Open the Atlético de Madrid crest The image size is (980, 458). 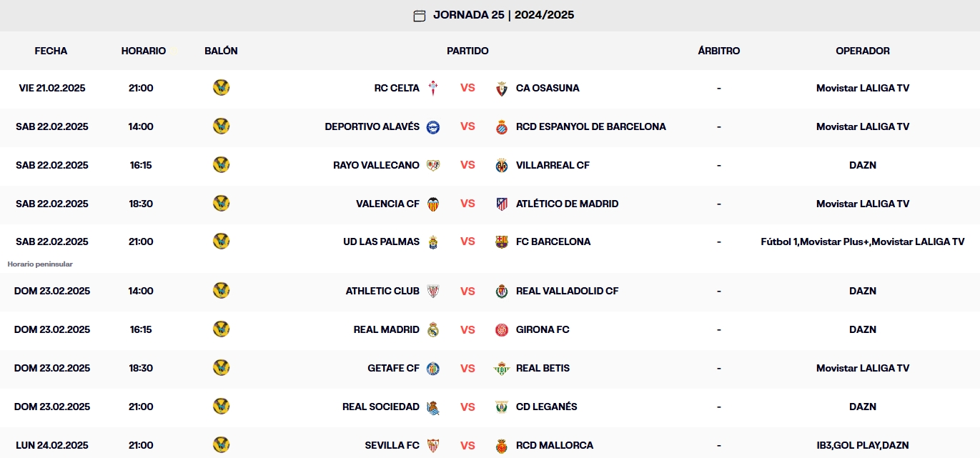pos(501,203)
